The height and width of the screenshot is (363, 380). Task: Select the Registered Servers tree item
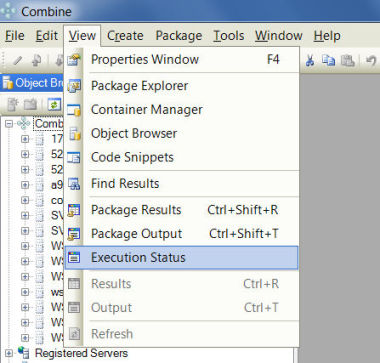coord(81,353)
